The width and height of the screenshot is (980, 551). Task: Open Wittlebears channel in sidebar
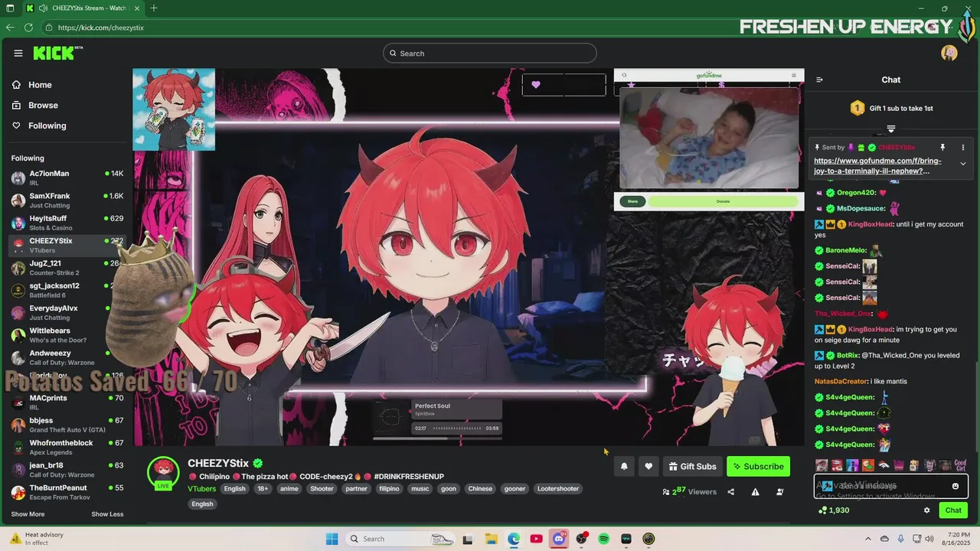67,335
